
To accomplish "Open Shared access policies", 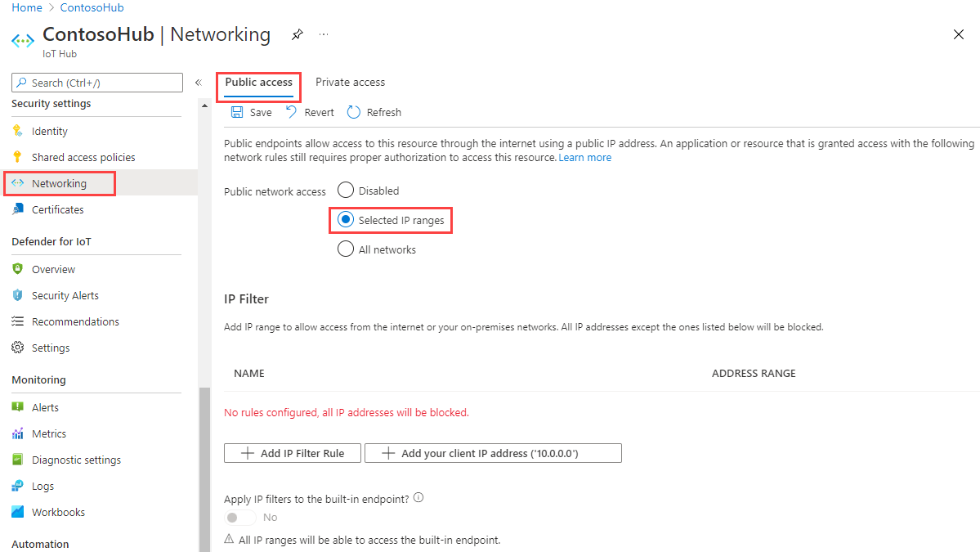I will pos(81,156).
